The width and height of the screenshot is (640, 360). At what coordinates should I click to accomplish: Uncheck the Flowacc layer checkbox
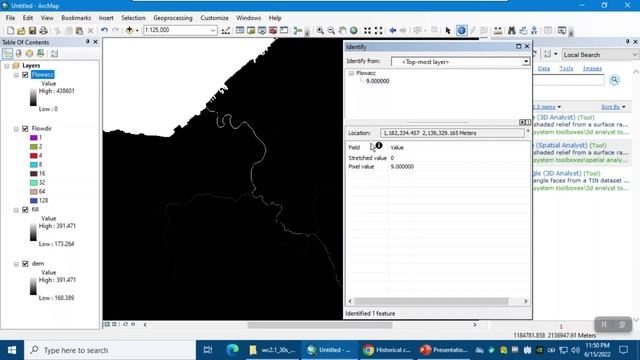tap(25, 75)
